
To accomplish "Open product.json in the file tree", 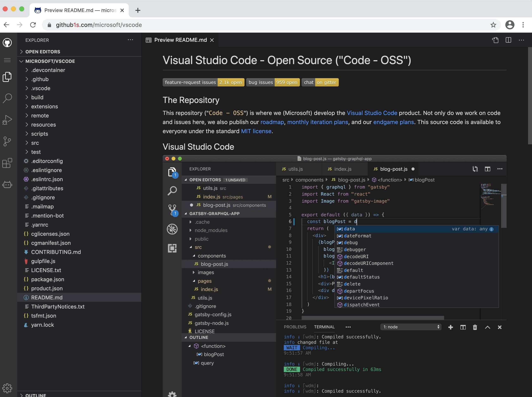I will tap(79, 288).
